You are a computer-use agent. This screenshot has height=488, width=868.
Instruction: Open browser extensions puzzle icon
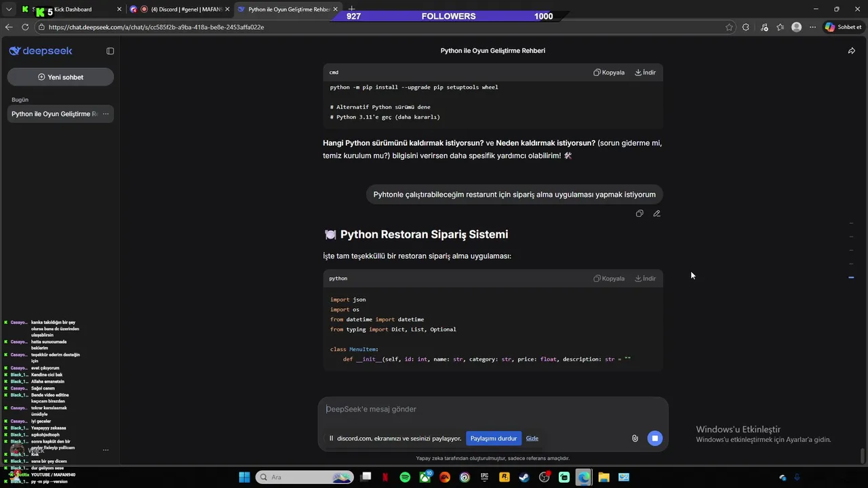tap(746, 27)
